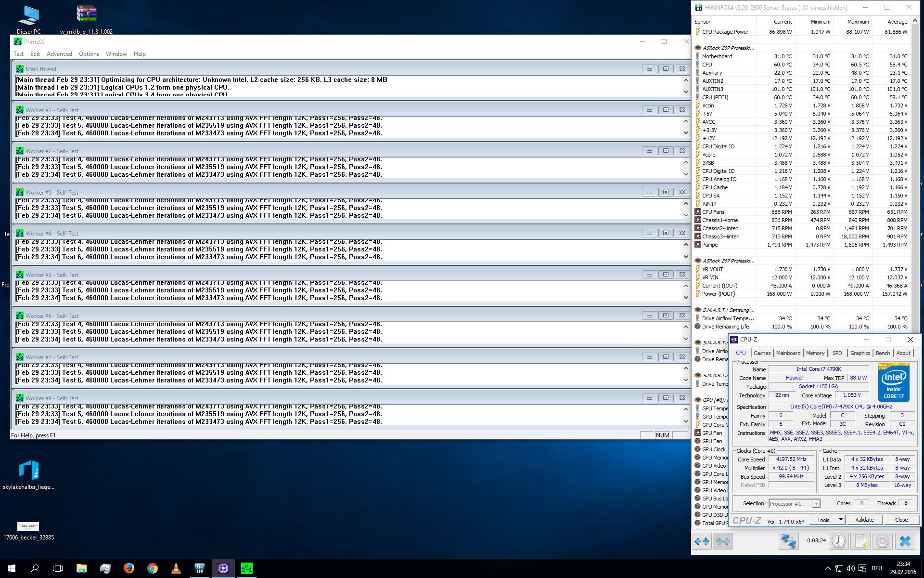Open the CPU-Z Processor selection dropdown
Image resolution: width=924 pixels, height=578 pixels.
pyautogui.click(x=816, y=504)
